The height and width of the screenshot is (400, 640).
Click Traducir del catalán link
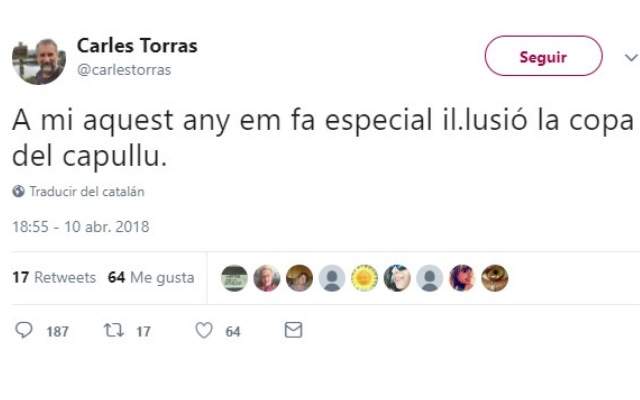click(87, 191)
